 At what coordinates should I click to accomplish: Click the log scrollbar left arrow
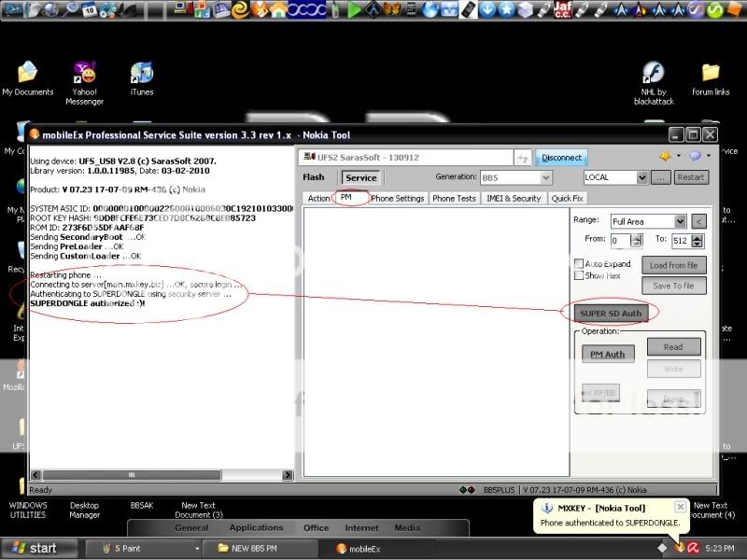coord(35,475)
